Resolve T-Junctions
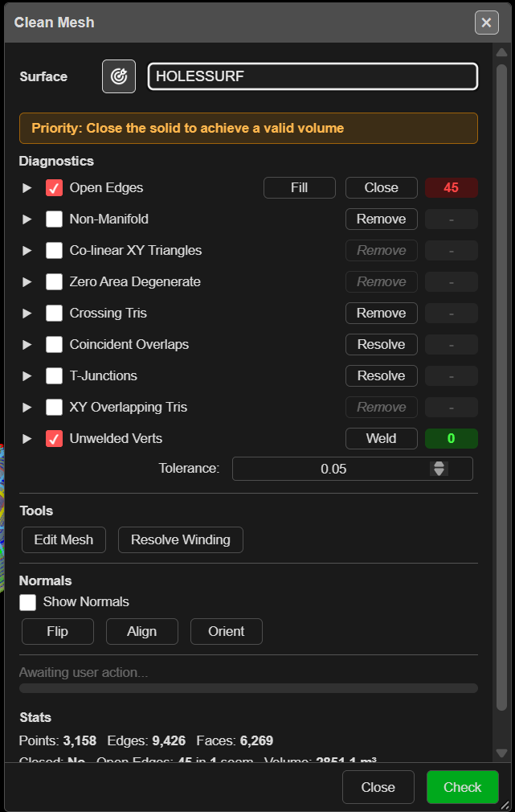The height and width of the screenshot is (812, 515). tap(382, 376)
